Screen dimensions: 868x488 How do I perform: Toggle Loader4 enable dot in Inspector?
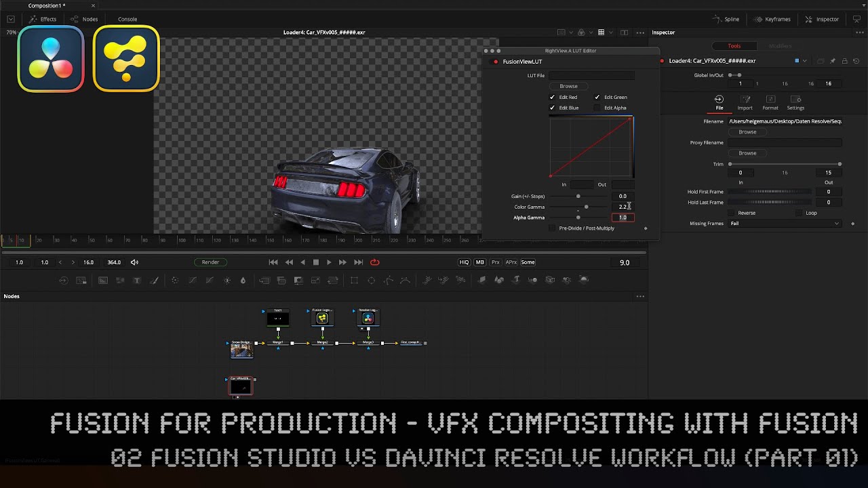(x=662, y=61)
